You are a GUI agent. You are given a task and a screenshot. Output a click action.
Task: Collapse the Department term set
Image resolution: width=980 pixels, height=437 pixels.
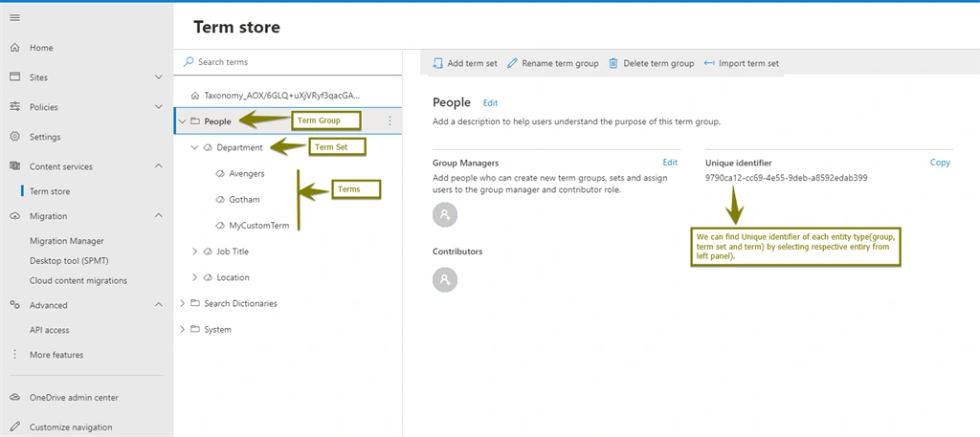click(194, 148)
